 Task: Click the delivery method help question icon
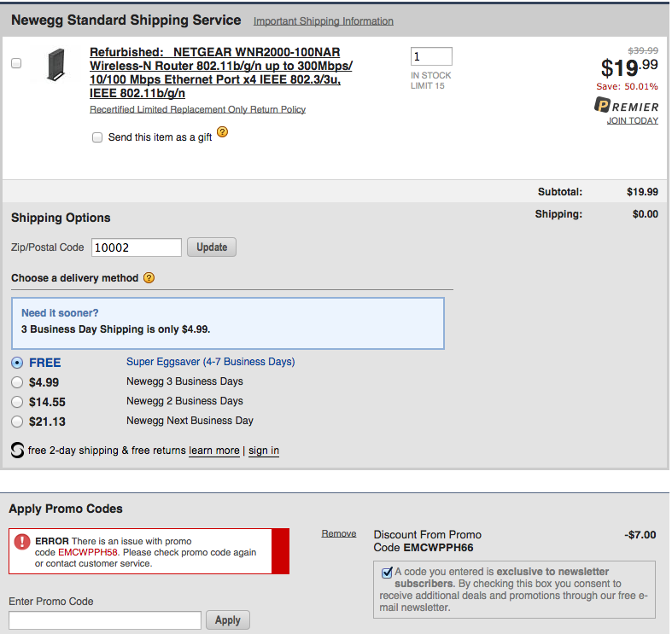click(x=149, y=278)
